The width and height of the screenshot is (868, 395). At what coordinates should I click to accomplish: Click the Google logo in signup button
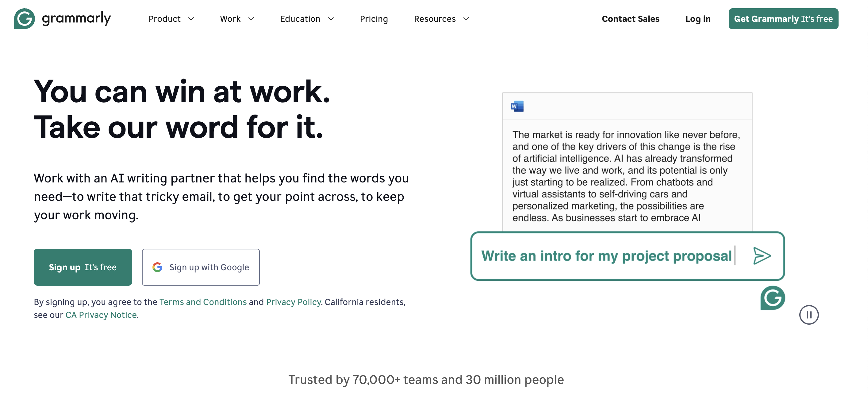157,267
